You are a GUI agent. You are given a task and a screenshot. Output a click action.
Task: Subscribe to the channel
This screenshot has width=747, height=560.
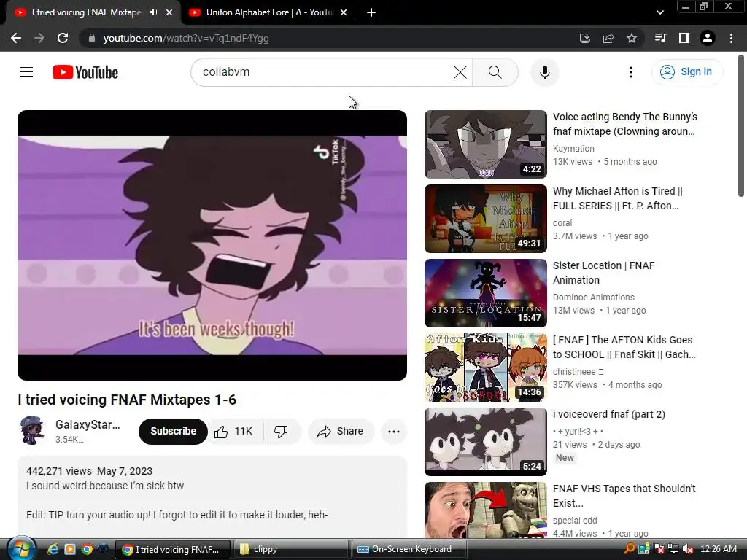[174, 432]
